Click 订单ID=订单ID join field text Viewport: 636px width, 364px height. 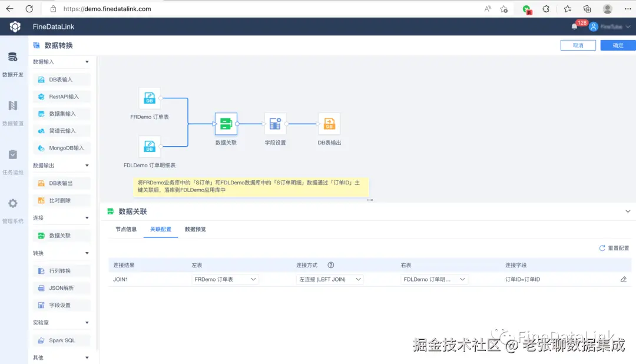(522, 279)
